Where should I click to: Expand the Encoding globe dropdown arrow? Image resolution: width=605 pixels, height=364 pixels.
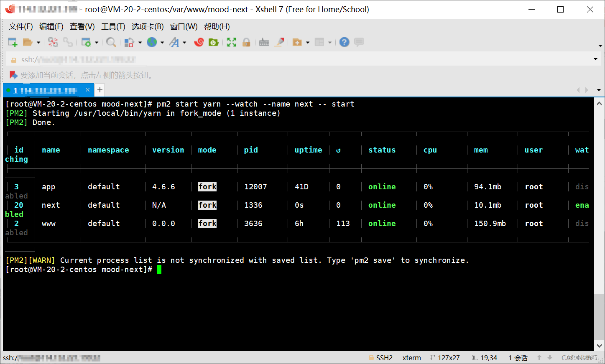(162, 42)
